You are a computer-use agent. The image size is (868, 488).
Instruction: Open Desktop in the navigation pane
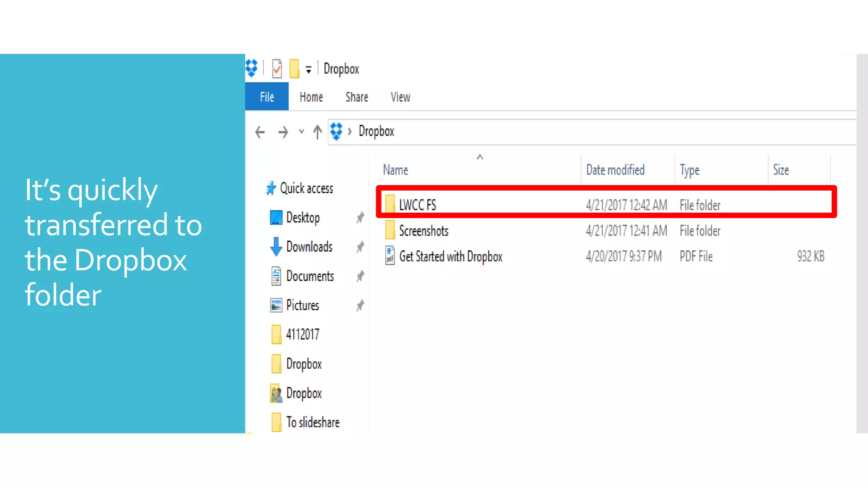303,218
